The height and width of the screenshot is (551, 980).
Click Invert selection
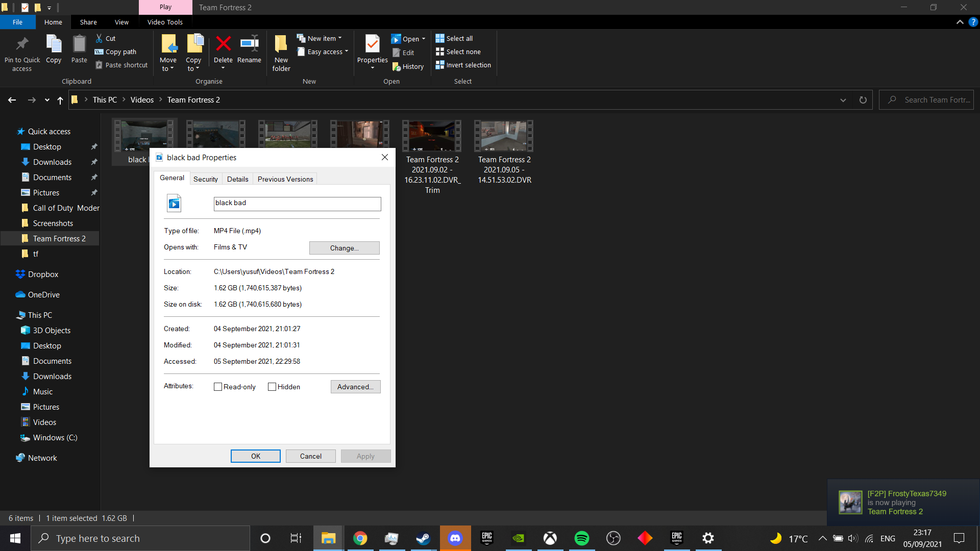463,65
